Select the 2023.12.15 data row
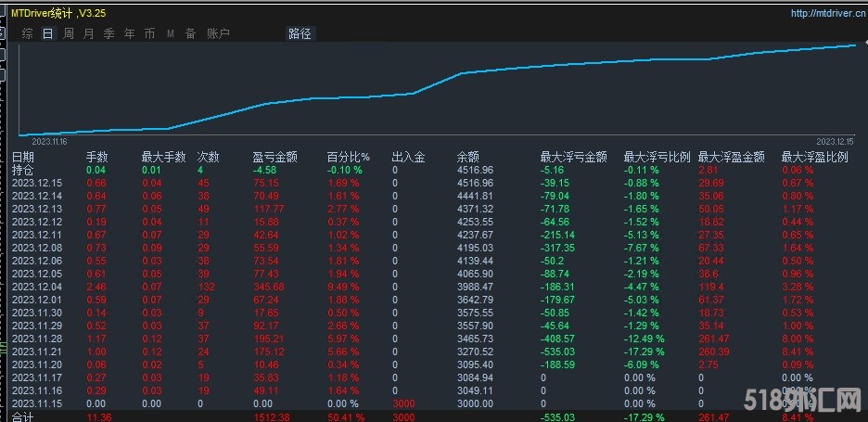Screen dimensions: 868x422 click(x=37, y=183)
